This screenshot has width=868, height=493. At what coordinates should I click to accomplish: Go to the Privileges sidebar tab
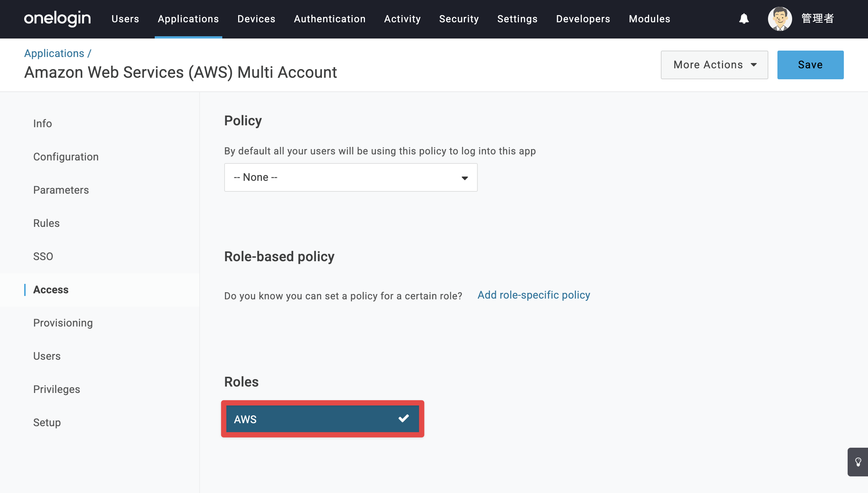click(x=57, y=389)
